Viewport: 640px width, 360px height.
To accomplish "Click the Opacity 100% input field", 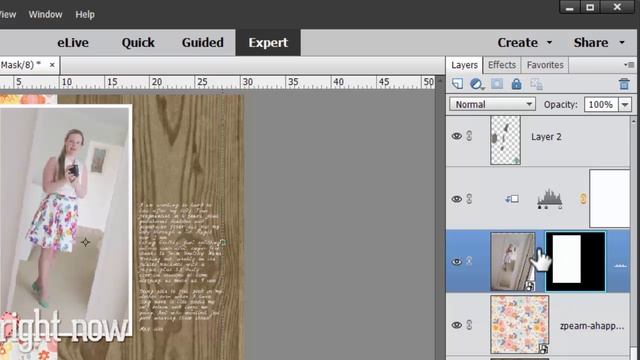I will (601, 104).
